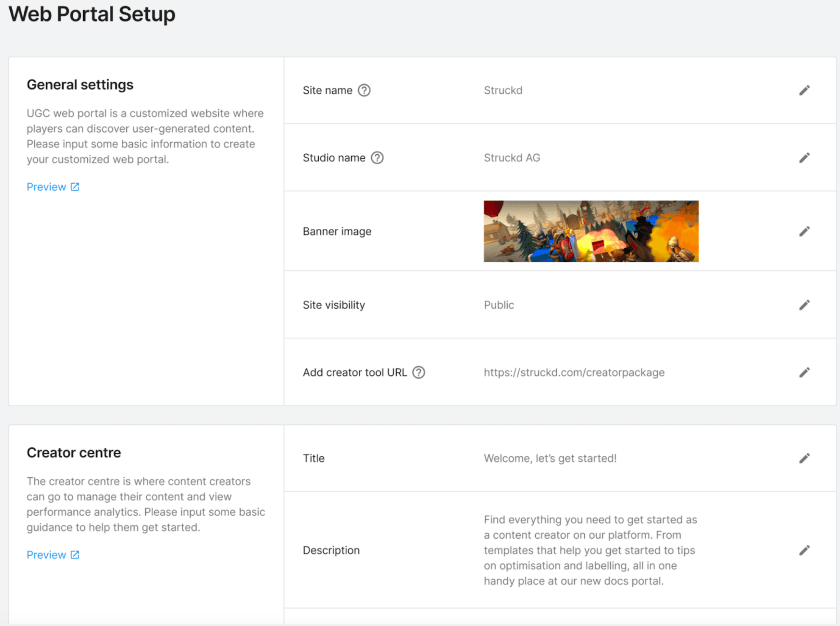Click the Description paragraph text
This screenshot has width=840, height=626.
tap(590, 550)
